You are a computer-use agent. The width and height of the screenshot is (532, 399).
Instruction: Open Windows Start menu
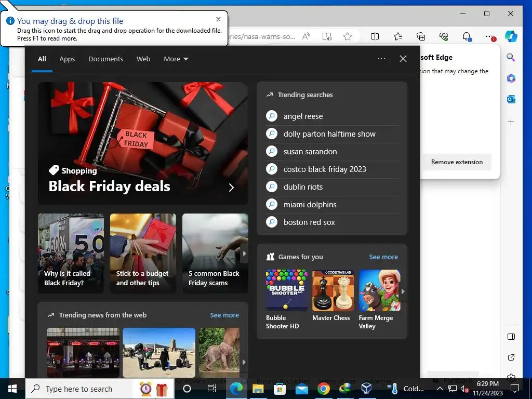[12, 389]
